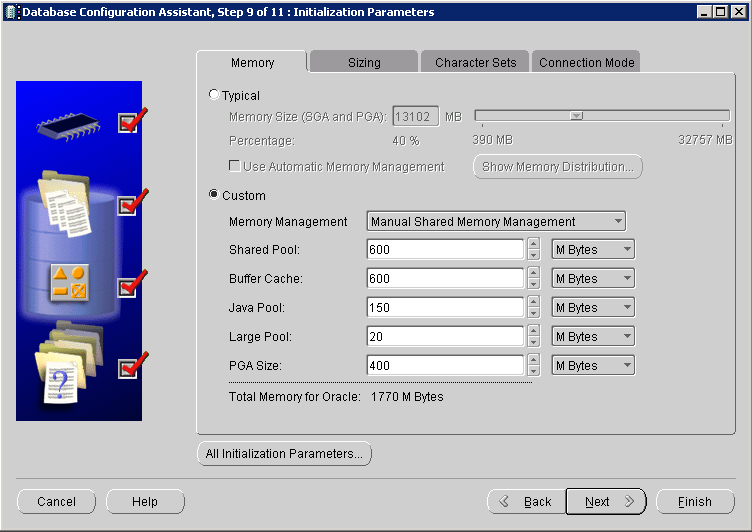
Task: Click the red checkmark beside the memory chip
Action: [x=132, y=120]
